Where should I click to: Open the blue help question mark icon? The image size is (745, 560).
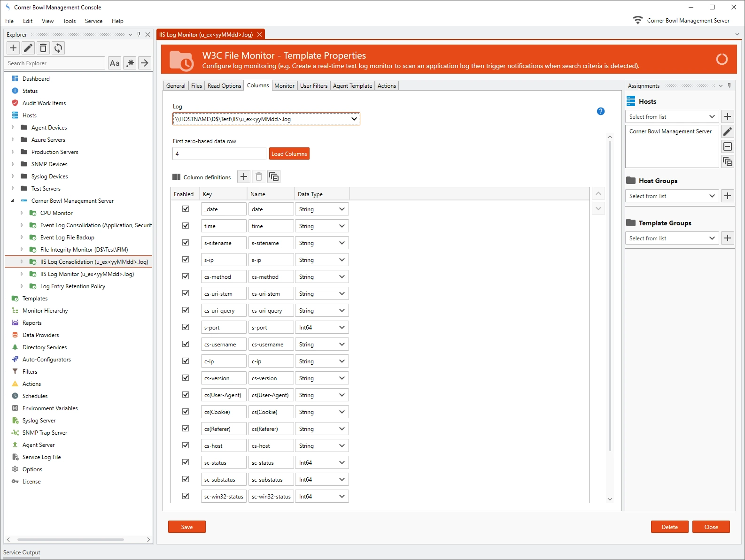coord(600,111)
